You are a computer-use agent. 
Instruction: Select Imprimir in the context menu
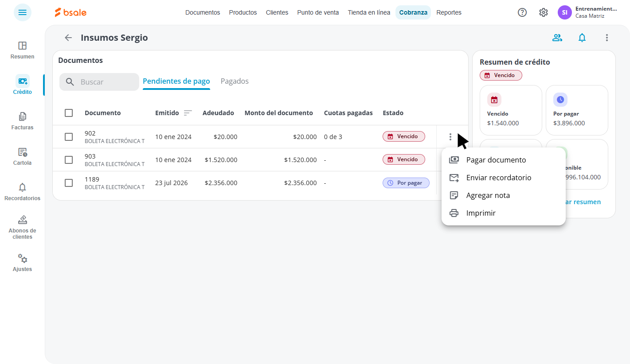tap(504, 213)
